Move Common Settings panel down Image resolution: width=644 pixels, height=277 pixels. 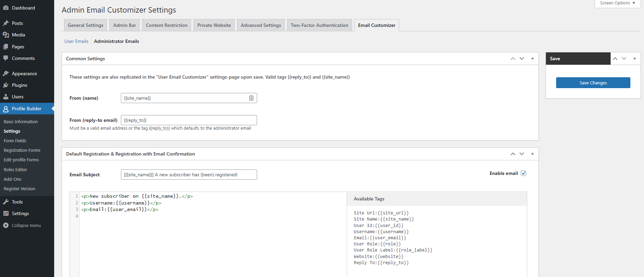click(x=522, y=59)
